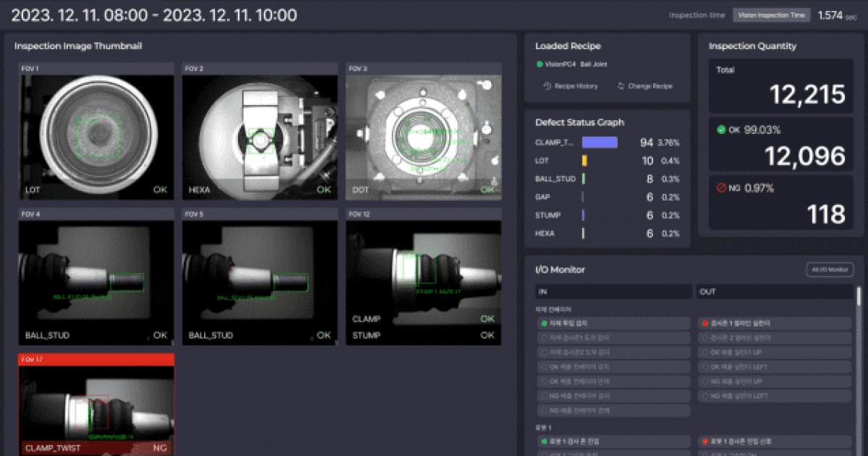Click the green OK checkmark icon
Viewport: 868px width, 456px height.
[720, 130]
